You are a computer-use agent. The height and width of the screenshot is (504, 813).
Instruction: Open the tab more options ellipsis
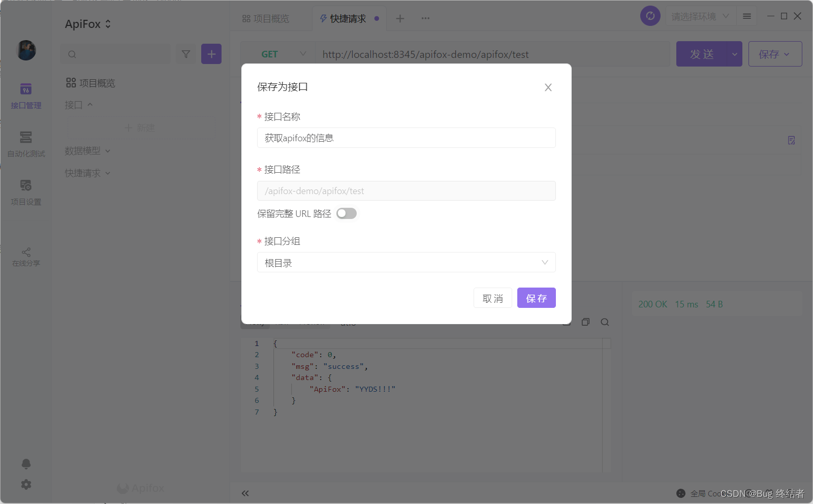(425, 19)
